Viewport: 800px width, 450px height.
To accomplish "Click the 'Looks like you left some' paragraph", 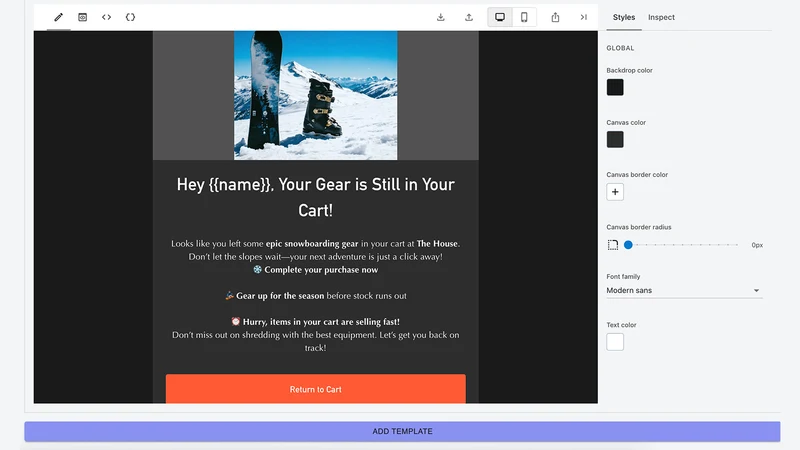I will click(315, 250).
